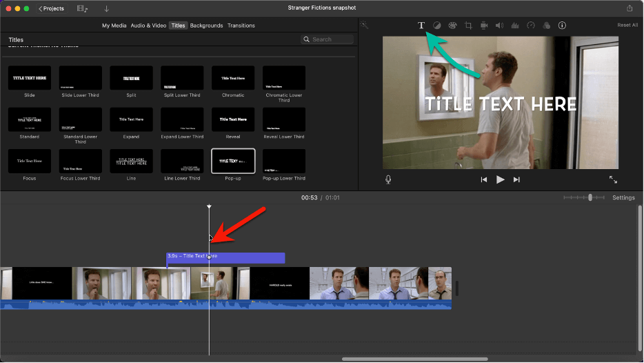Click the share export icon
Viewport: 644px width, 363px height.
coord(630,8)
